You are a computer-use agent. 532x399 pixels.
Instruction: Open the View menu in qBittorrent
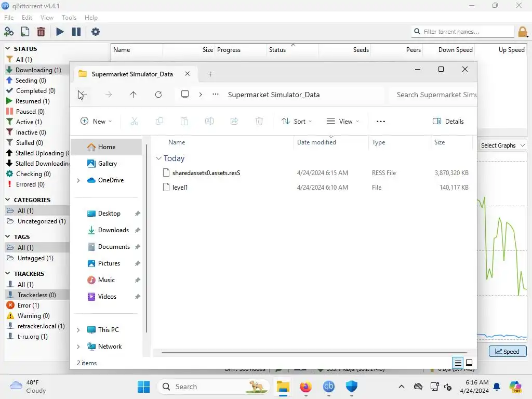47,18
